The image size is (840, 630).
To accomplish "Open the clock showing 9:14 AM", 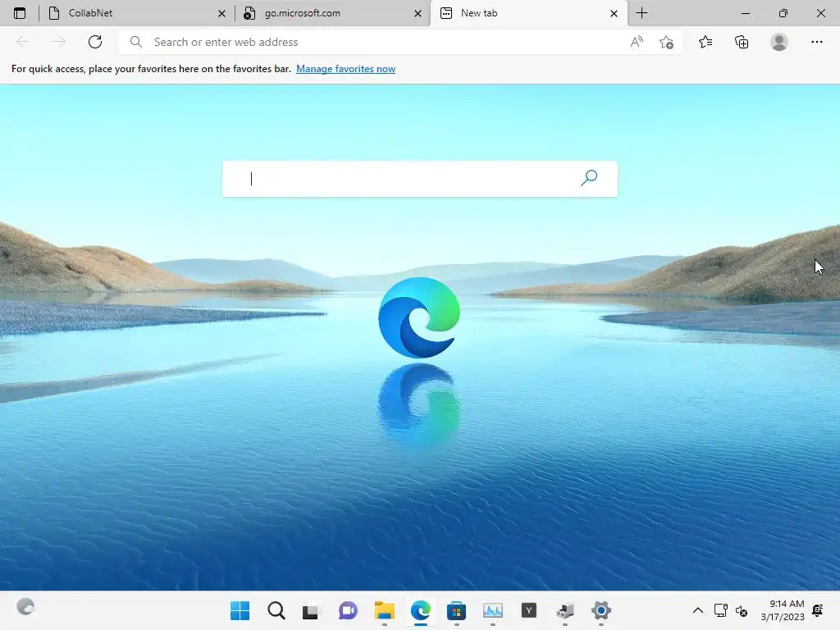I will [x=783, y=610].
